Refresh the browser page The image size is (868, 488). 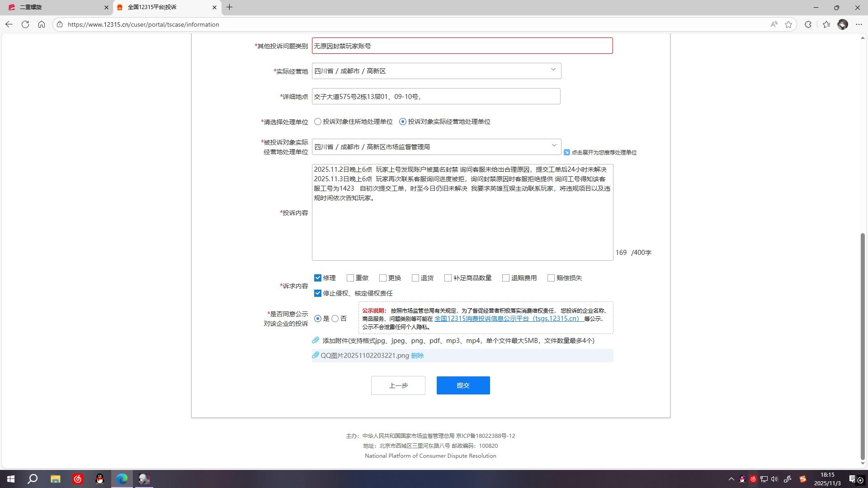(x=25, y=24)
